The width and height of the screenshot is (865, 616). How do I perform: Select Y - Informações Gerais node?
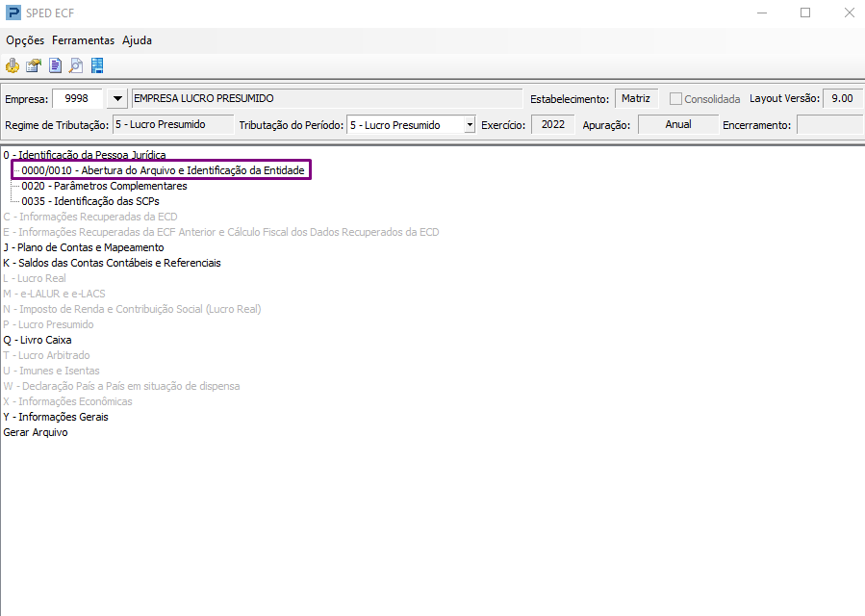coord(56,418)
